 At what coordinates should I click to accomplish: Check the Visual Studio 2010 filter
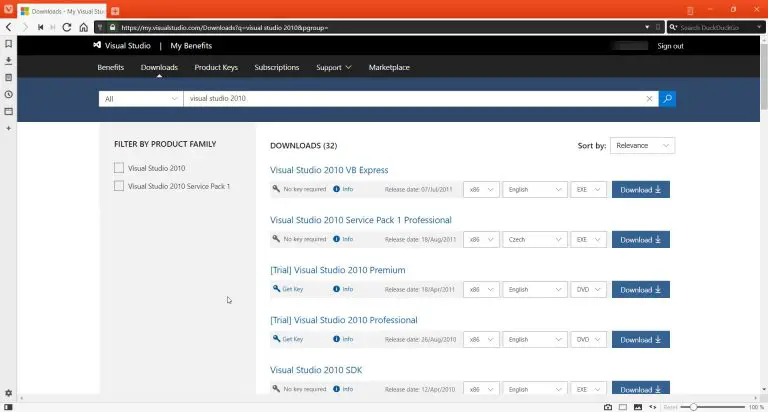pyautogui.click(x=119, y=168)
